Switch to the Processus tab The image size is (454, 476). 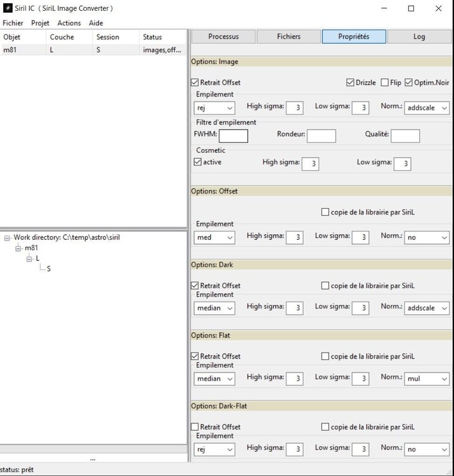223,36
